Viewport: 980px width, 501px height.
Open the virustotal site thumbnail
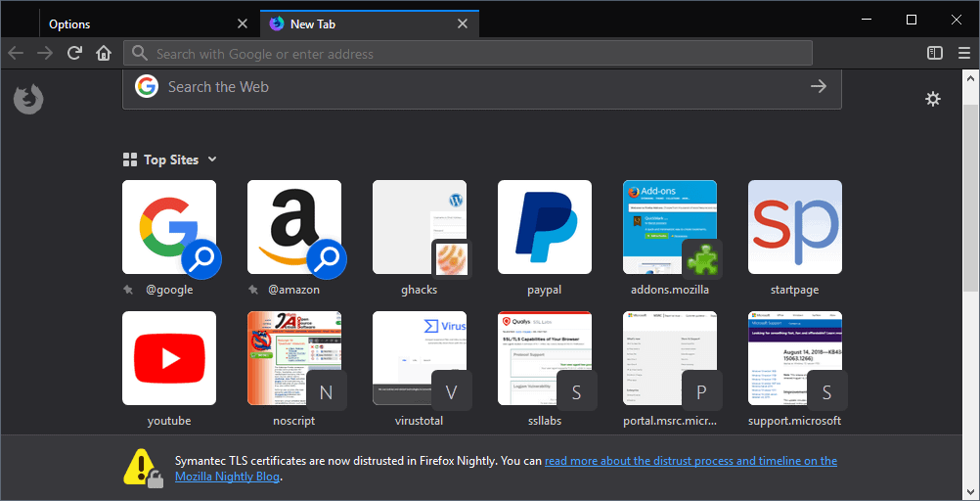[420, 358]
